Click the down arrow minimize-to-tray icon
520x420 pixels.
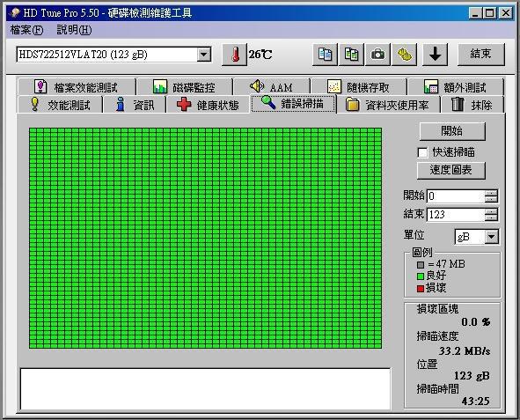435,54
